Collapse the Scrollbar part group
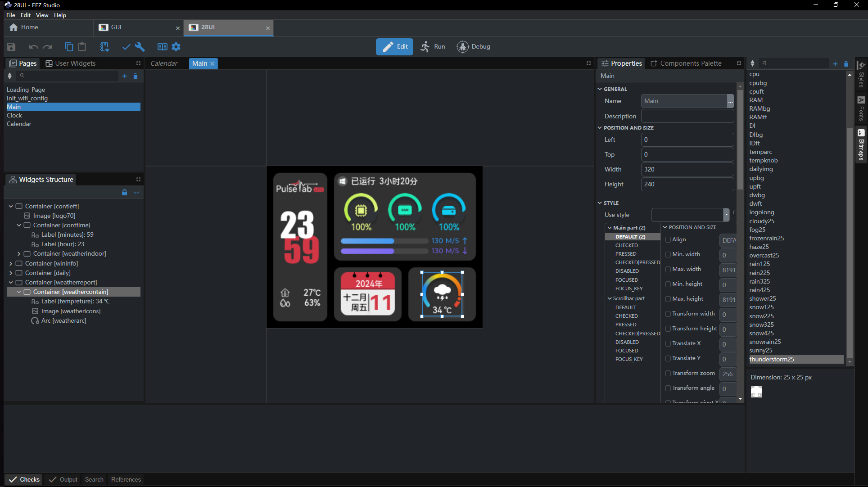 pyautogui.click(x=610, y=298)
